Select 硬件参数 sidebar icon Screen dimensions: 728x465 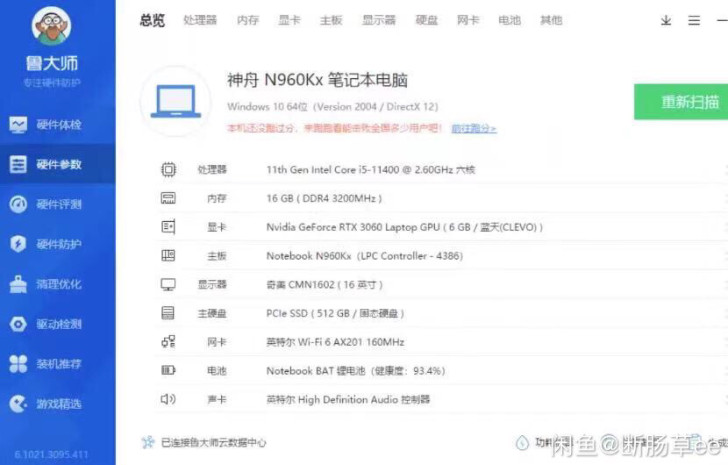point(18,164)
